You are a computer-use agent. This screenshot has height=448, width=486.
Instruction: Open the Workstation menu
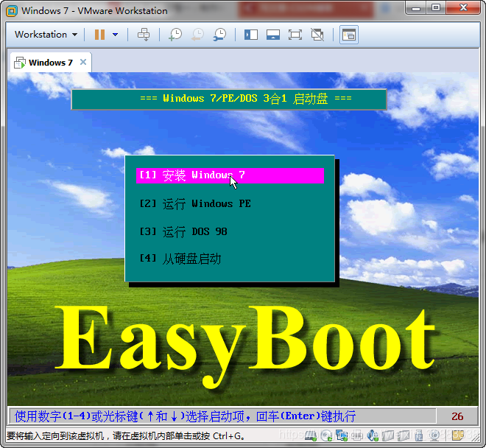[x=46, y=35]
